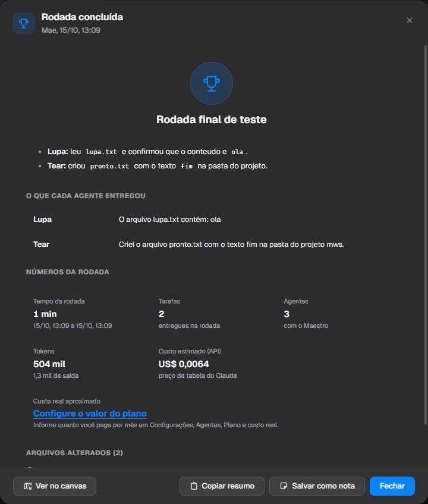Viewport: 428px width, 504px height.
Task: Click the ARQUIVOS ALTERADOS (2) heading
Action: click(x=74, y=453)
